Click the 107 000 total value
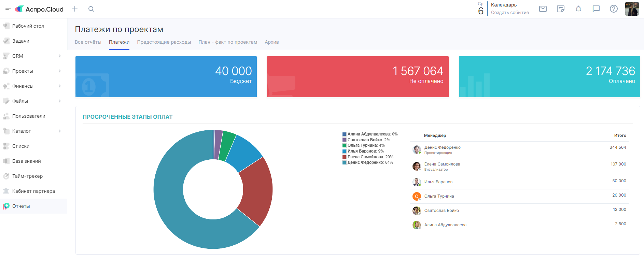This screenshot has height=259, width=644. click(618, 164)
